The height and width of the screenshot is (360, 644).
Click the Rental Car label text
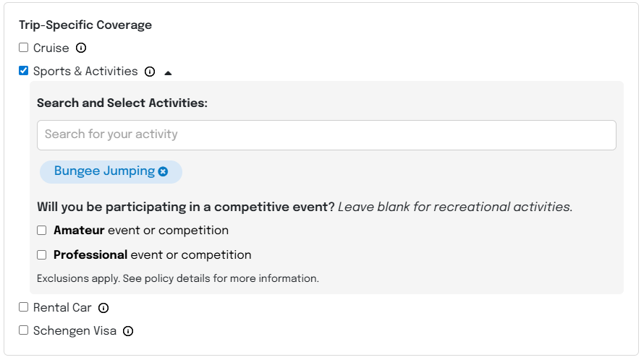coord(62,307)
